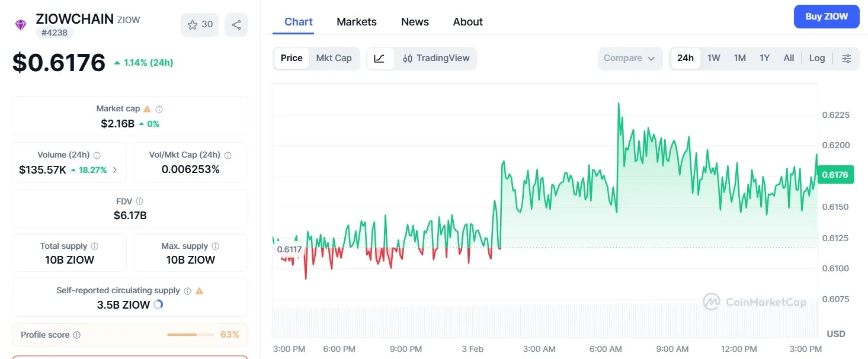Click the Buy ZIOW button
The height and width of the screenshot is (359, 868).
point(826,17)
